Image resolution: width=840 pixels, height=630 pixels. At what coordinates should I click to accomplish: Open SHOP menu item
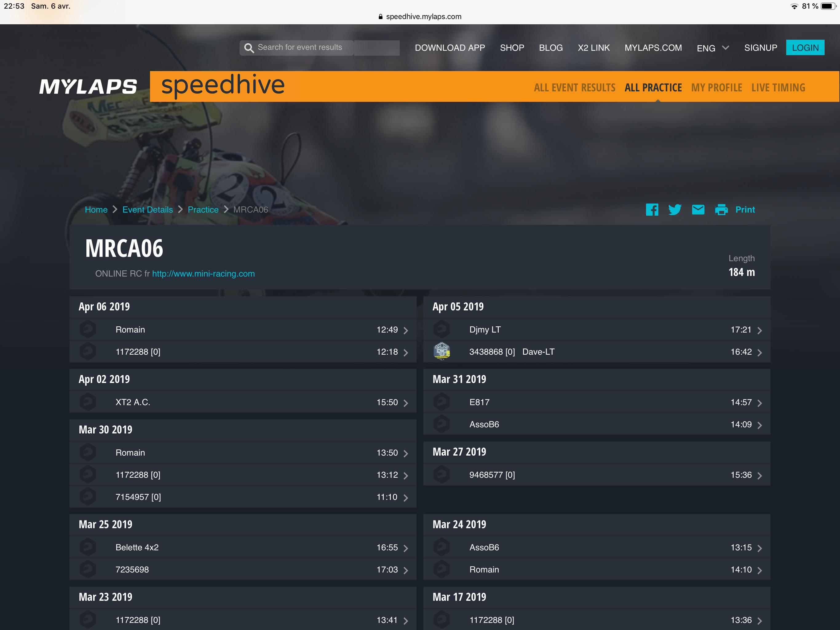(512, 48)
